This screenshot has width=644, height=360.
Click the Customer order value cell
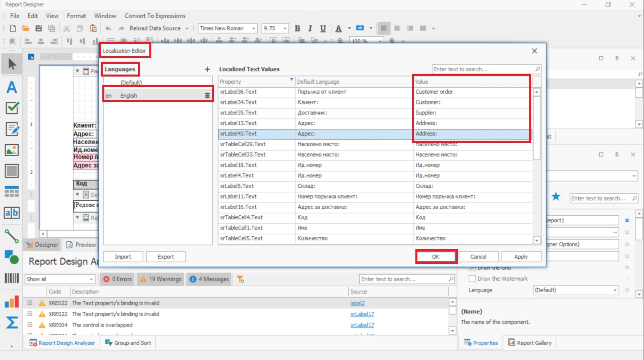point(473,92)
